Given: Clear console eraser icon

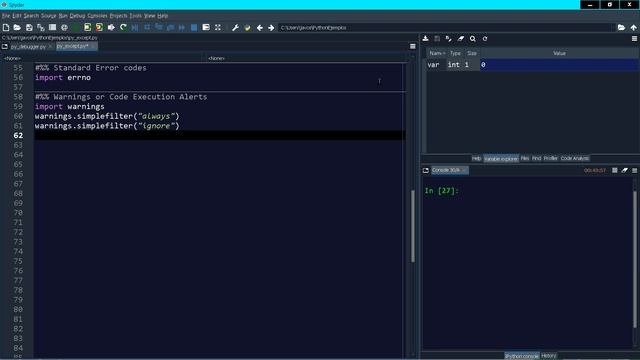Looking at the screenshot, I should (624, 170).
